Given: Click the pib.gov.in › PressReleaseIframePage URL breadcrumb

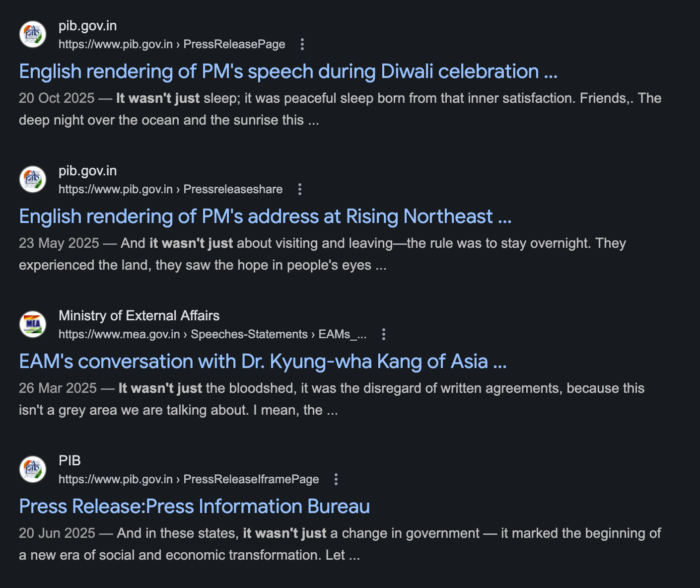Looking at the screenshot, I should click(x=189, y=479).
